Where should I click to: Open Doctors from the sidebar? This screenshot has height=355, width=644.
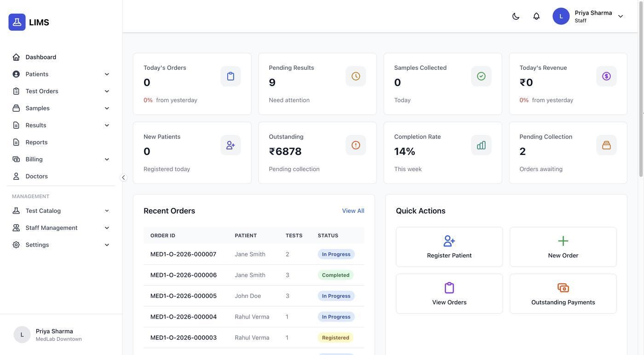coord(36,176)
